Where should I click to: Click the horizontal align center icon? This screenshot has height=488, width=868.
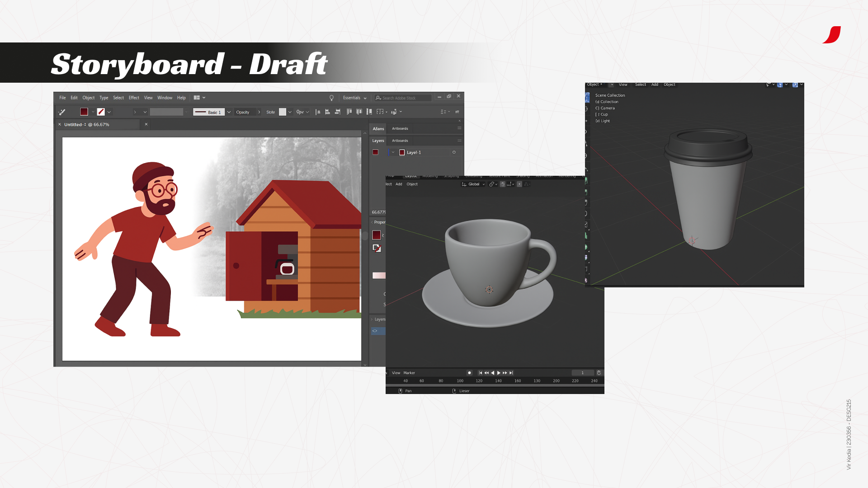(x=328, y=112)
